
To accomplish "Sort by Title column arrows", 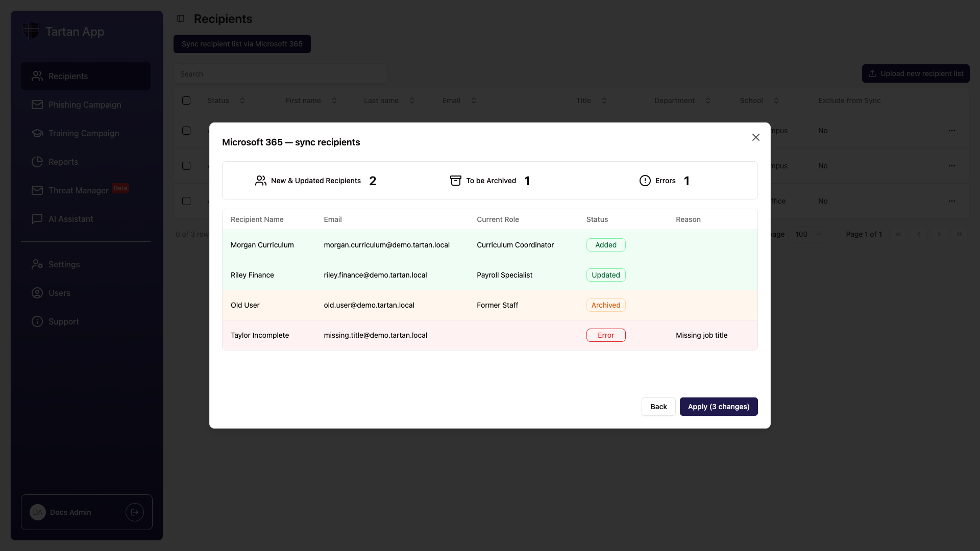I will (x=604, y=101).
